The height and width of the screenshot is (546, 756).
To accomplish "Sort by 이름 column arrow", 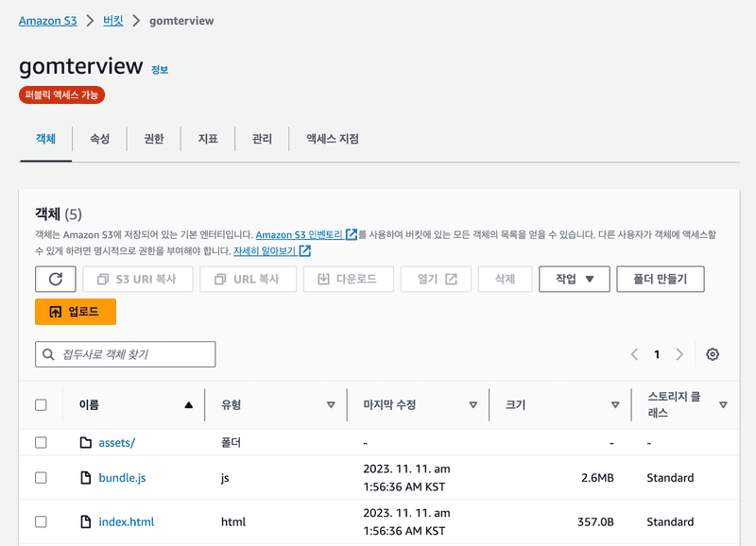I will point(188,404).
